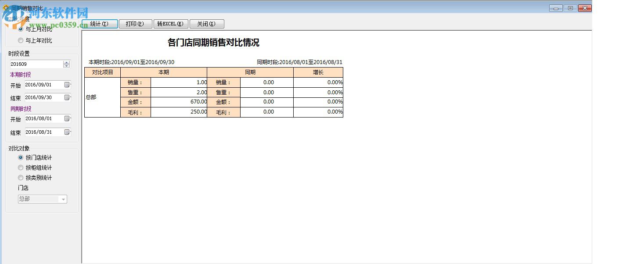Click the 打印(P) print toolbar button
This screenshot has width=644, height=264.
click(x=135, y=24)
